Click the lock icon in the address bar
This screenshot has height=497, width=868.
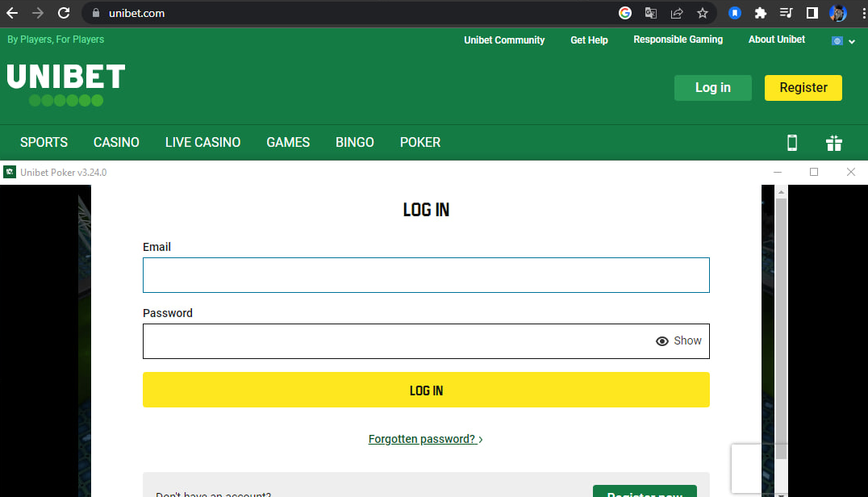click(x=96, y=13)
